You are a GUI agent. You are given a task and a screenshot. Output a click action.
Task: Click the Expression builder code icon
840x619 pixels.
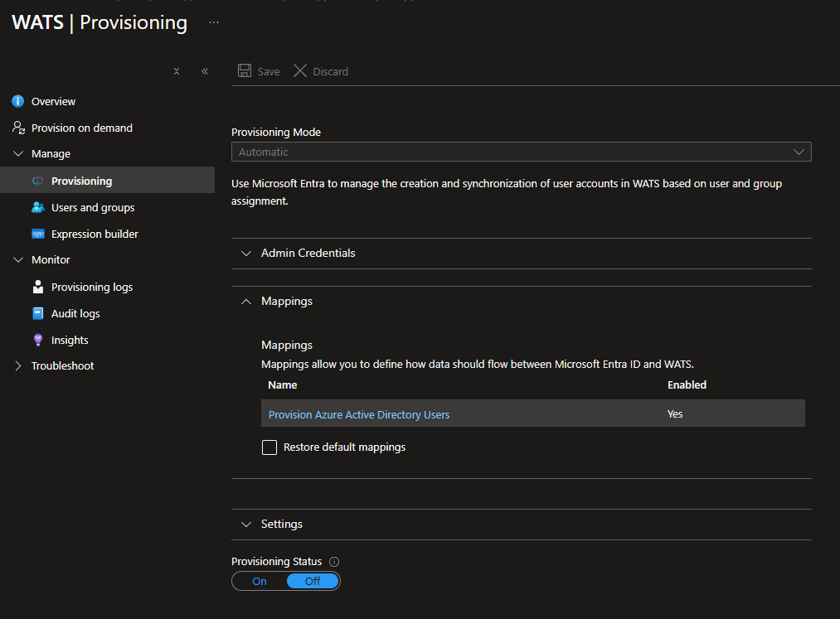tap(38, 234)
